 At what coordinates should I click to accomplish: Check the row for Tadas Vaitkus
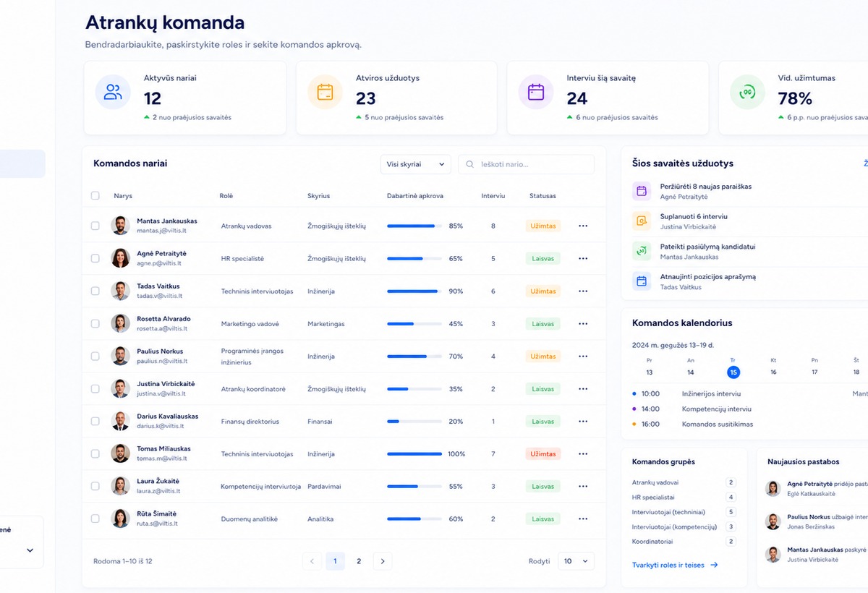point(95,291)
